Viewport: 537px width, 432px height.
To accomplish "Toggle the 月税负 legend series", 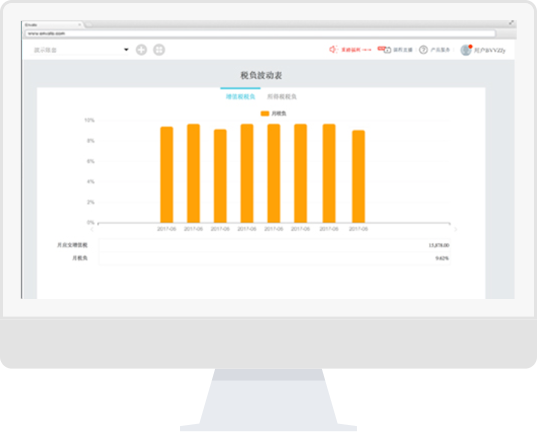I will [x=273, y=113].
